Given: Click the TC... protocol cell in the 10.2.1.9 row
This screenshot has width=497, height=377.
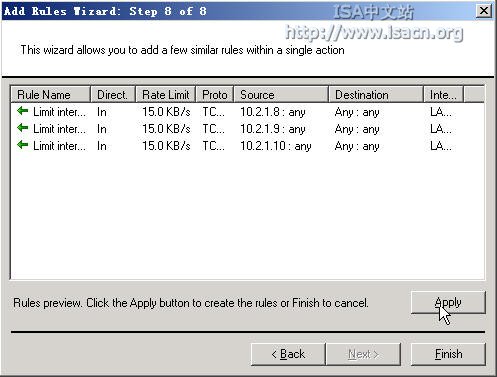Looking at the screenshot, I should [213, 129].
